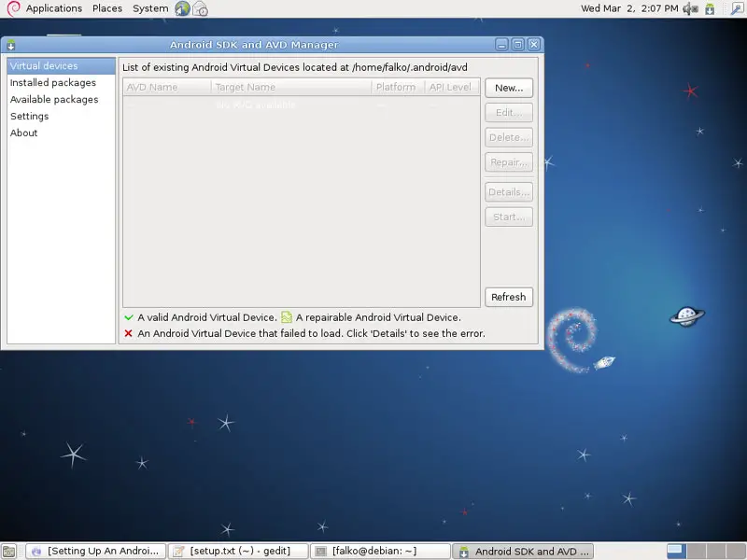Click the Android SDK window title bar icon
This screenshot has width=747, height=560.
click(x=11, y=45)
